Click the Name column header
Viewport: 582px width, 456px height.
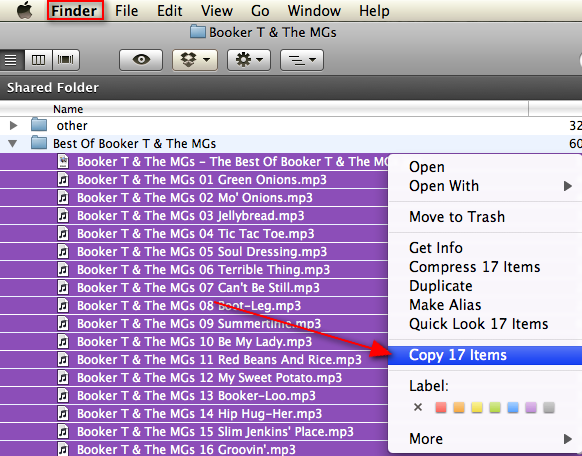[x=264, y=109]
